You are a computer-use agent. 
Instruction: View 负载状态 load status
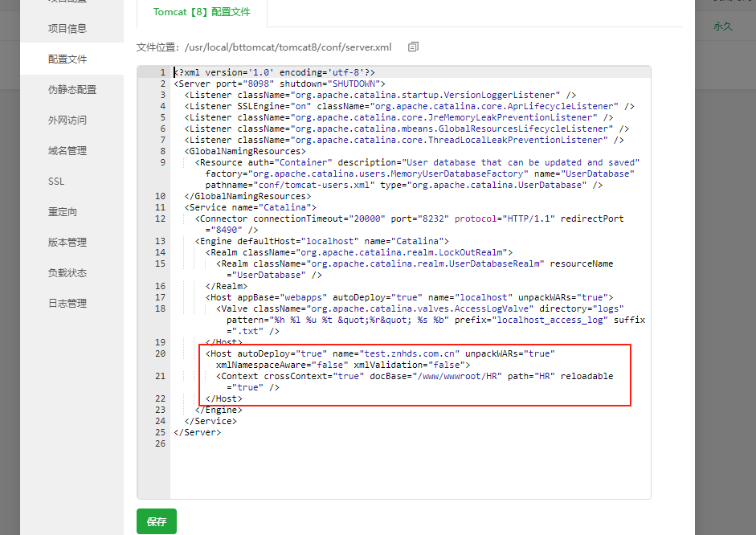click(x=67, y=273)
